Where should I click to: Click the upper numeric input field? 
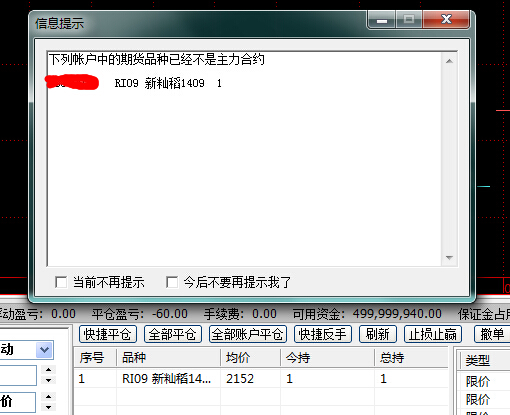coord(18,375)
